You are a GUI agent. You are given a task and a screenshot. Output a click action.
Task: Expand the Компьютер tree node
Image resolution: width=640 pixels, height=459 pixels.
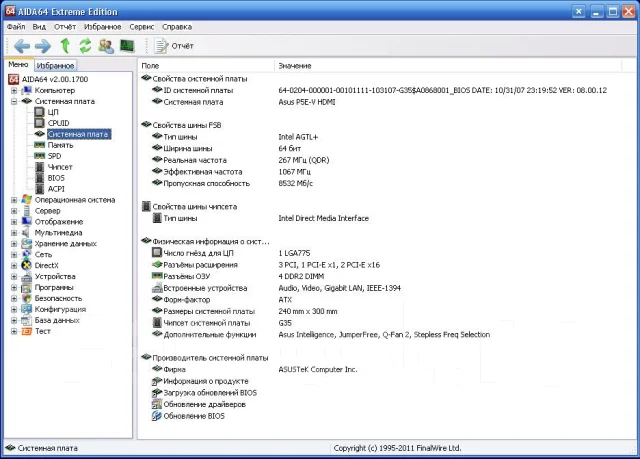point(14,90)
